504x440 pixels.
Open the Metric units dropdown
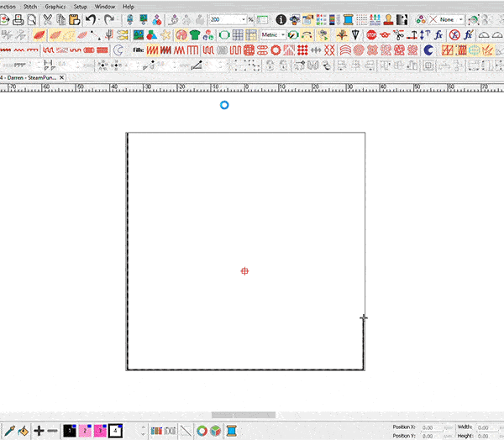(283, 34)
